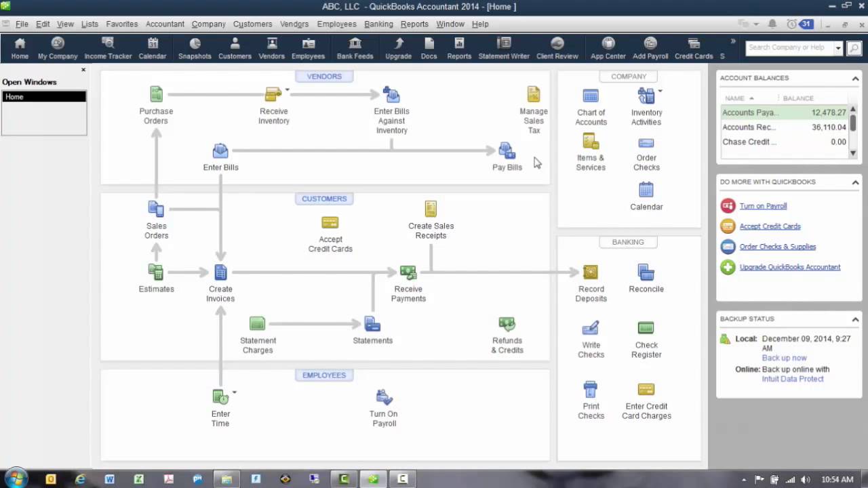The height and width of the screenshot is (488, 868).
Task: Click the Accept Credit Cards link
Action: (x=770, y=226)
